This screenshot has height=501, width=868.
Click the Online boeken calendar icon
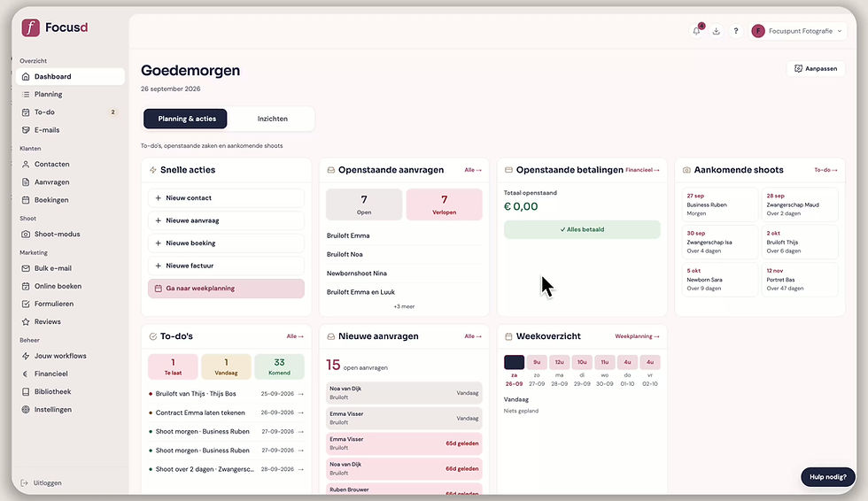click(26, 286)
